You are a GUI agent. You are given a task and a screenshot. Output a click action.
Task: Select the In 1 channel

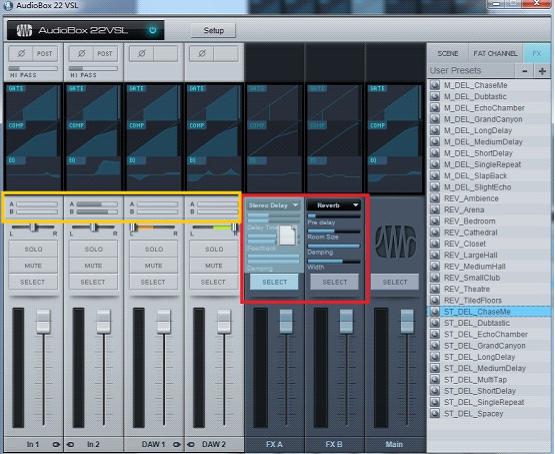pyautogui.click(x=33, y=282)
